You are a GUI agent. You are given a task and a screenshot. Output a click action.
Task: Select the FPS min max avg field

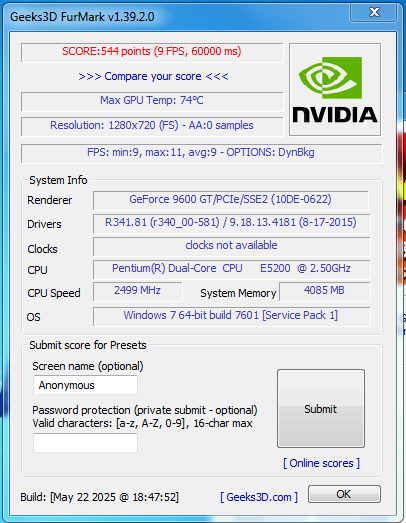pyautogui.click(x=201, y=153)
